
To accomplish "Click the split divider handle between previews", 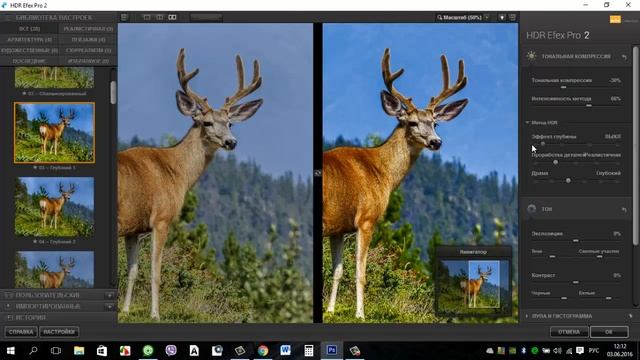I will pos(318,173).
